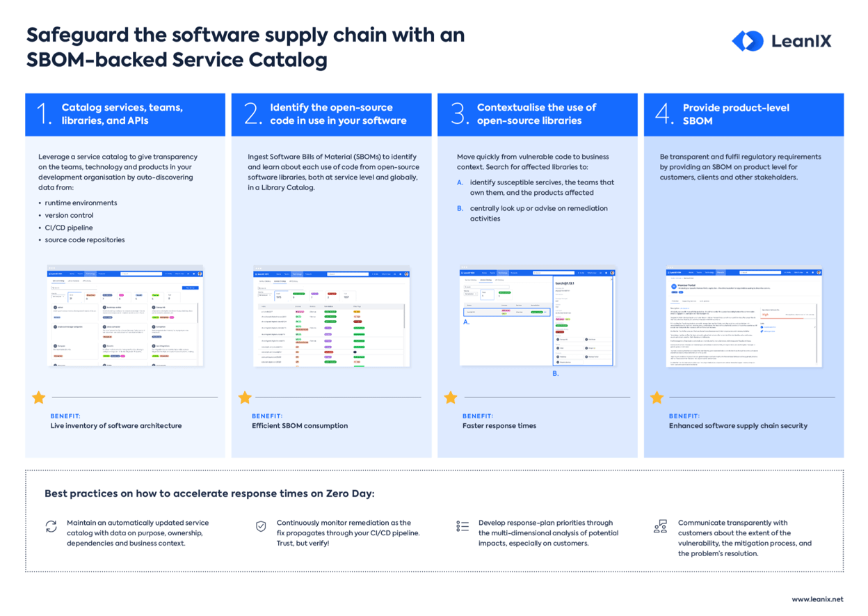Click the refresh arrows icon beside service catalog tip
Screen dimensions: 868x616
[x=51, y=527]
